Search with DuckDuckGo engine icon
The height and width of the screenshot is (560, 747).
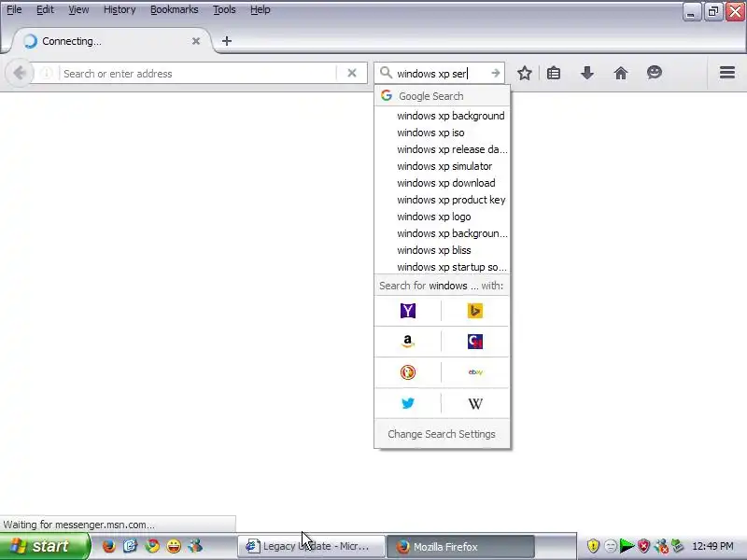pyautogui.click(x=408, y=372)
